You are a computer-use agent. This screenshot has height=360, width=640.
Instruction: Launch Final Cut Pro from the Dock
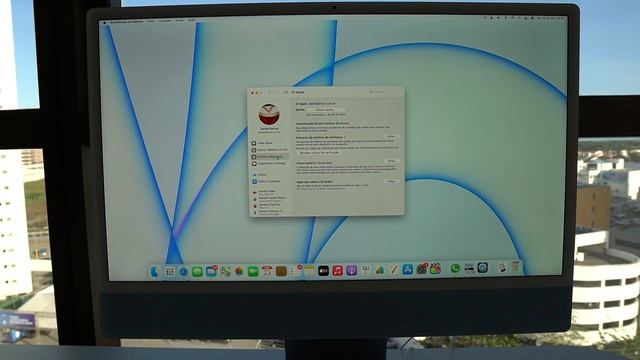click(436, 269)
